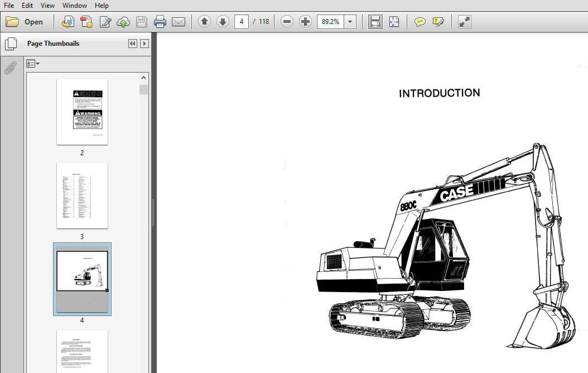
Task: Select the highlight text tool
Action: pos(438,22)
